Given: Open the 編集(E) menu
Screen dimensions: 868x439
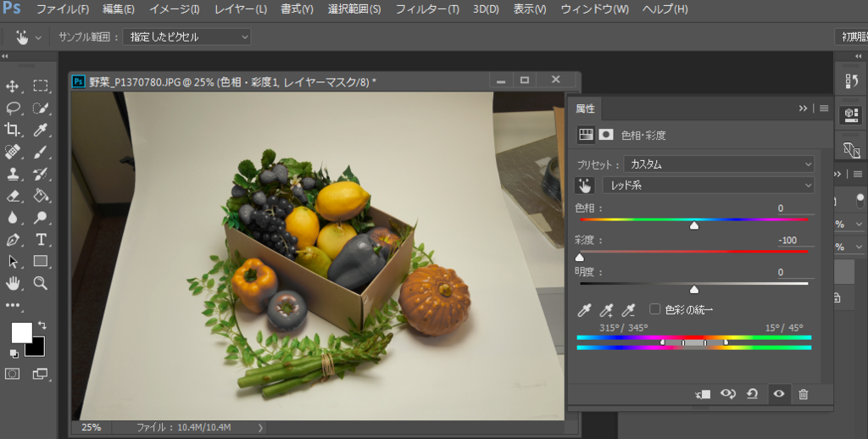Looking at the screenshot, I should 119,9.
